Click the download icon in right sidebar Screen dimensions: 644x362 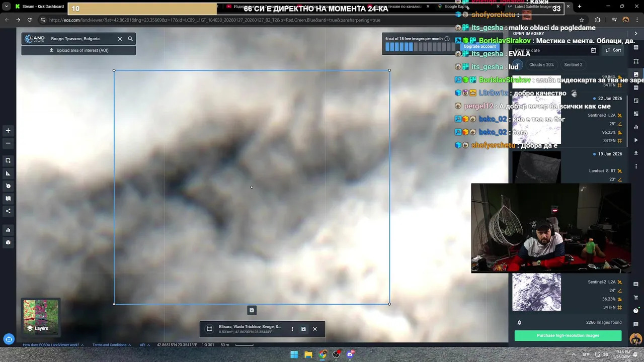click(636, 153)
